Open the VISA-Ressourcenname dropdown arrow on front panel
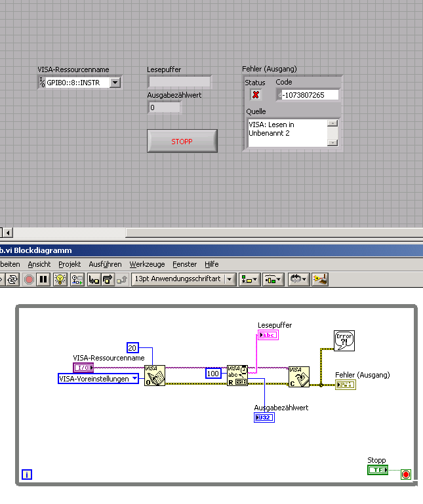The image size is (423, 504). tap(115, 83)
